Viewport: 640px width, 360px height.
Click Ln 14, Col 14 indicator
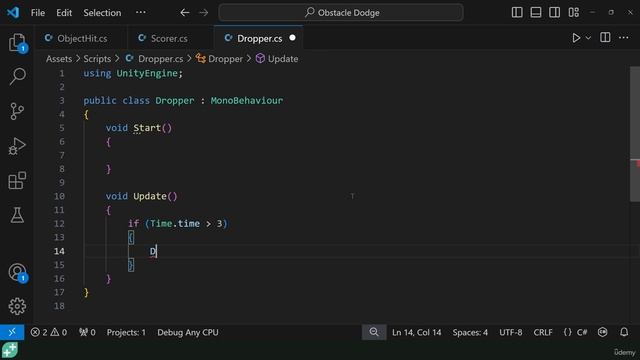coord(416,332)
